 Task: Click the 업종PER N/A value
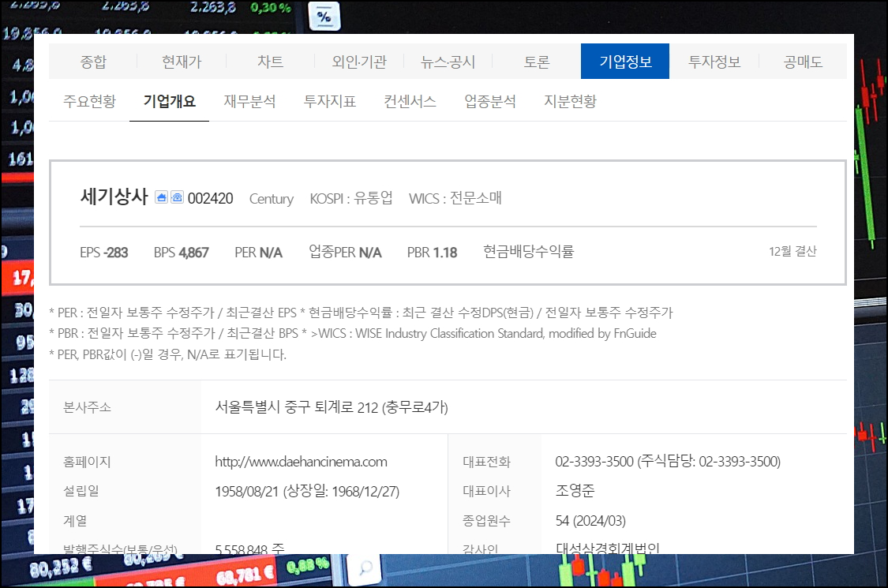(345, 252)
